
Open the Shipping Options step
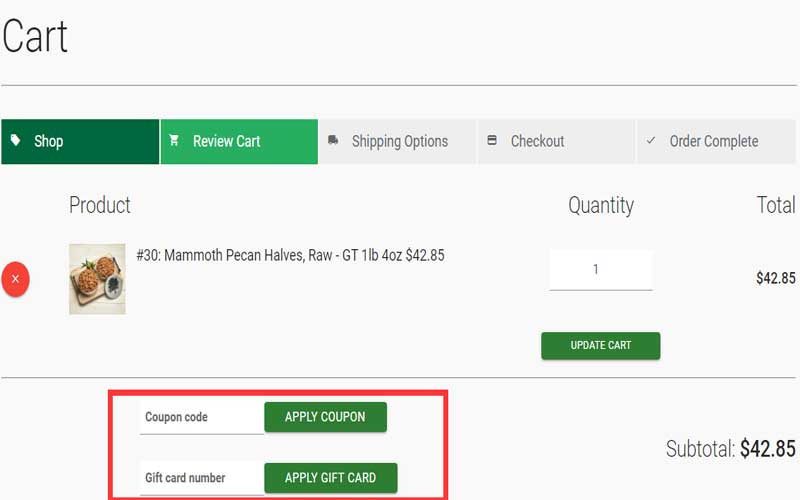tap(398, 141)
